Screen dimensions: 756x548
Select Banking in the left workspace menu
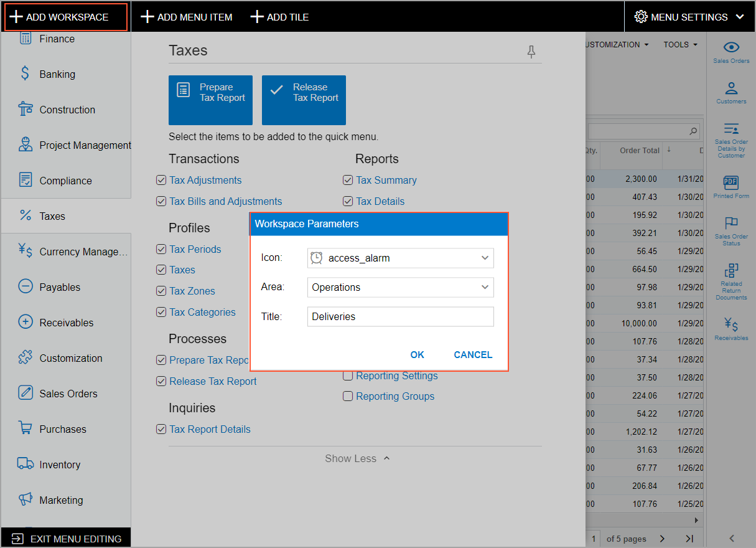click(x=57, y=74)
